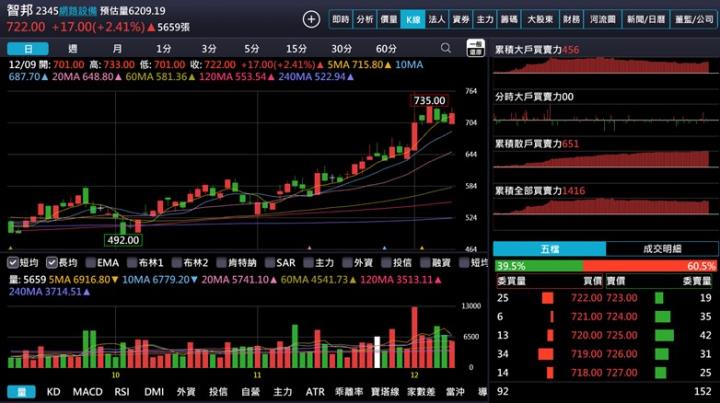This screenshot has width=720, height=403.
Task: Uncheck the 長均 moving average checkbox
Action: 51,263
